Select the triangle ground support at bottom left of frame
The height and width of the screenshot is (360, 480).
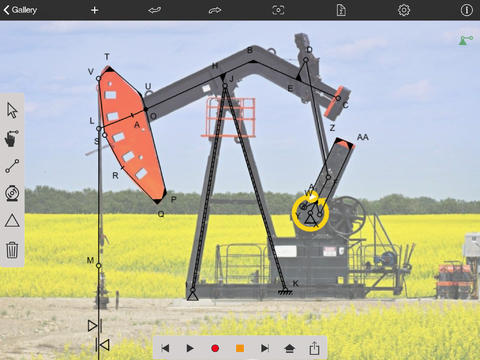point(193,295)
